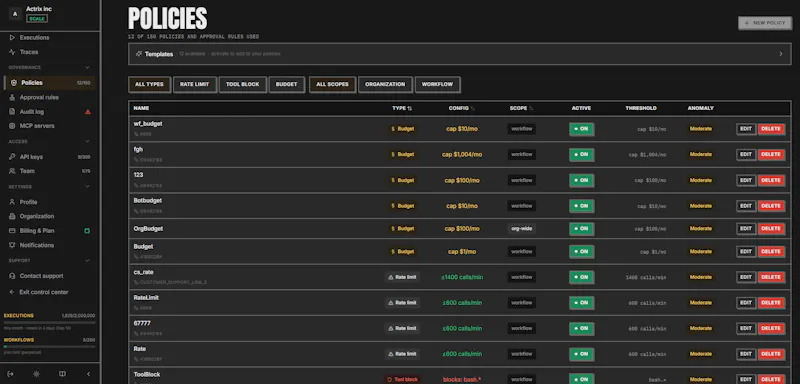Delete the Budget policy
800x384 pixels.
[x=771, y=252]
